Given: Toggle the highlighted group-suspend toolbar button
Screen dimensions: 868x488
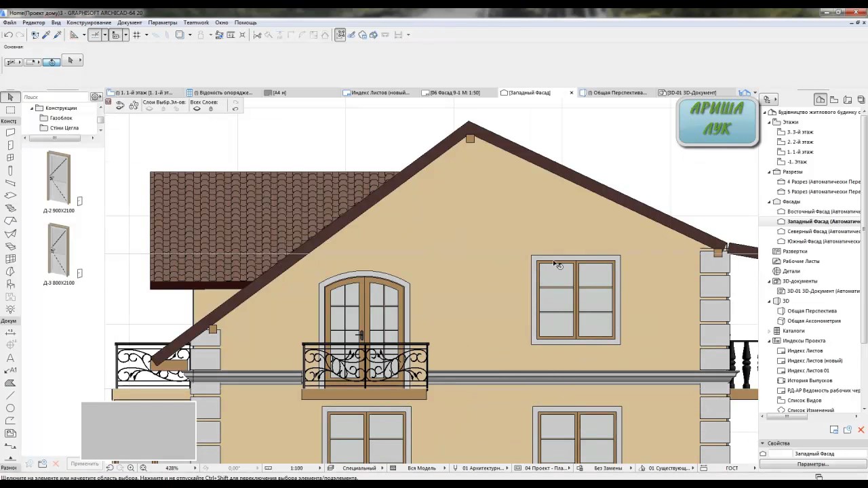Looking at the screenshot, I should (340, 35).
